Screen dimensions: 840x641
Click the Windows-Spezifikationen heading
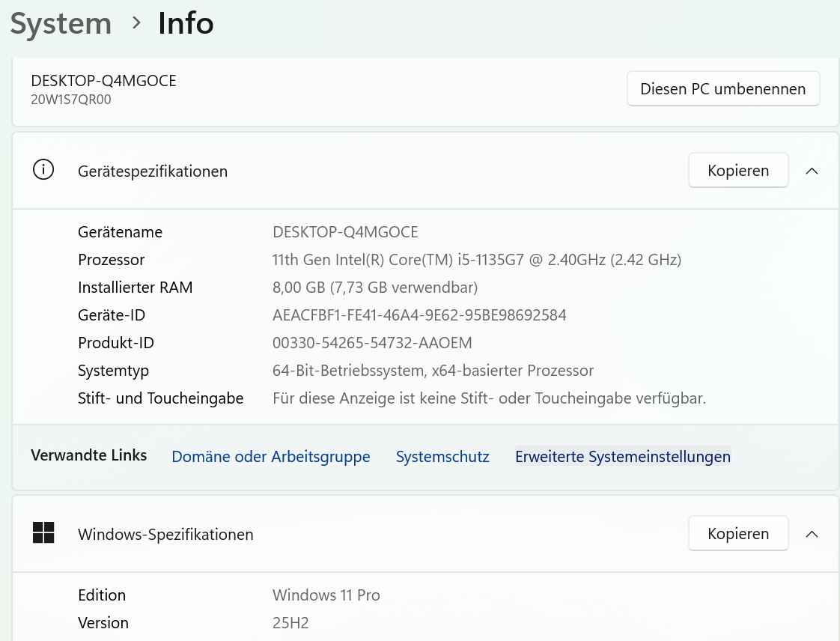coord(165,535)
